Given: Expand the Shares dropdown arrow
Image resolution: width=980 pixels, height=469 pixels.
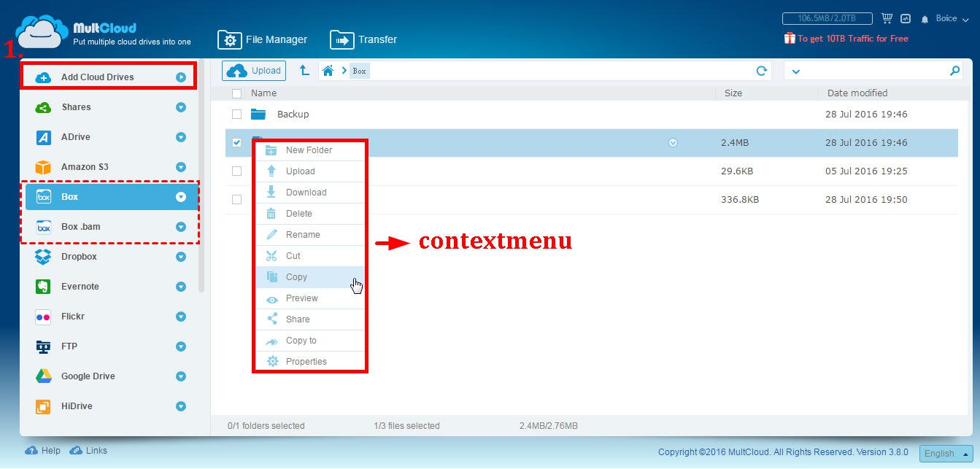Looking at the screenshot, I should coord(181,107).
